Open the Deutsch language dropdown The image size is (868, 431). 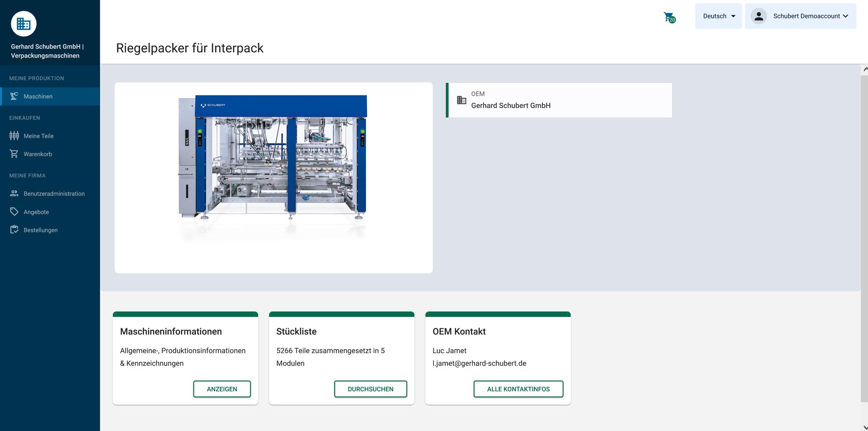click(718, 16)
